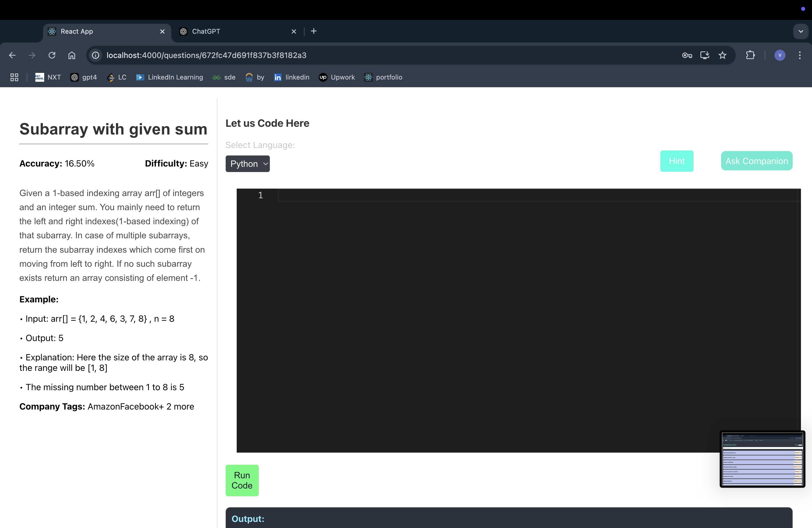812x528 pixels.
Task: Go back with the back arrow
Action: [12, 55]
